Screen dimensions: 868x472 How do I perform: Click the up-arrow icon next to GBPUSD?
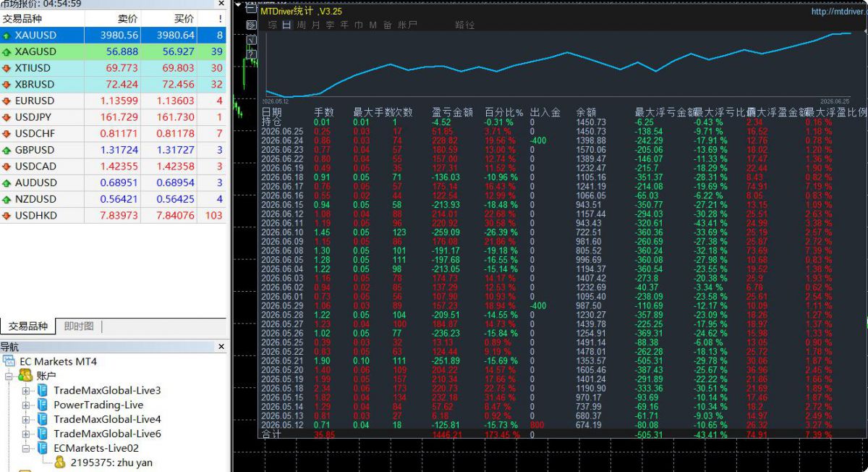pyautogui.click(x=7, y=151)
